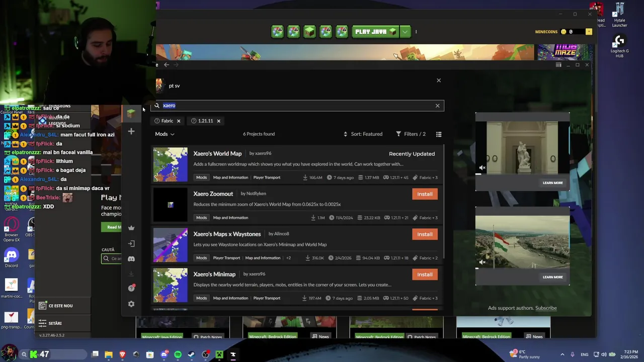Click the middle grass block icon beside Play Java
This screenshot has height=362, width=644.
click(309, 32)
